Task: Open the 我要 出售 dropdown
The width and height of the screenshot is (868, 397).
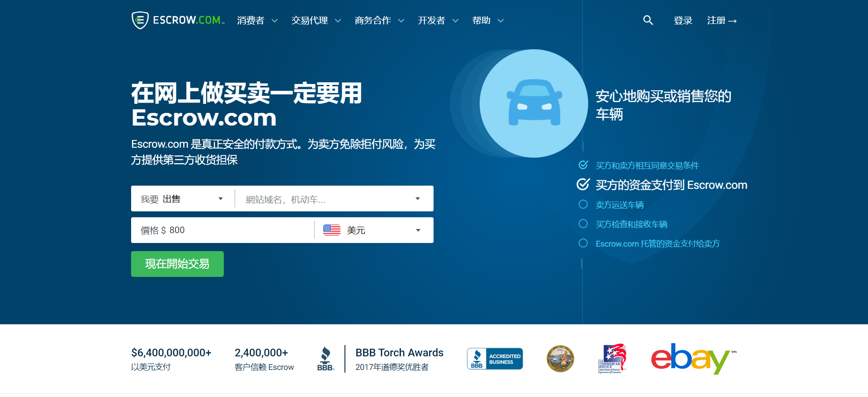Action: click(x=182, y=199)
